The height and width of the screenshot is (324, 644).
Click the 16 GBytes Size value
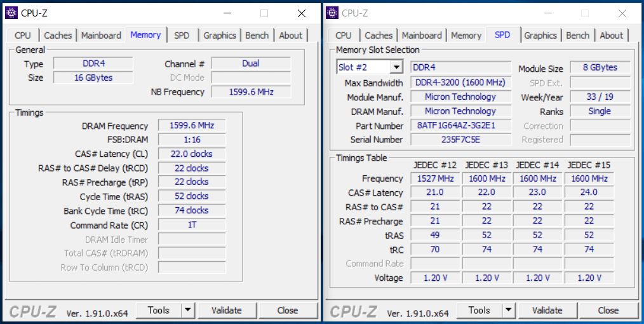point(93,78)
